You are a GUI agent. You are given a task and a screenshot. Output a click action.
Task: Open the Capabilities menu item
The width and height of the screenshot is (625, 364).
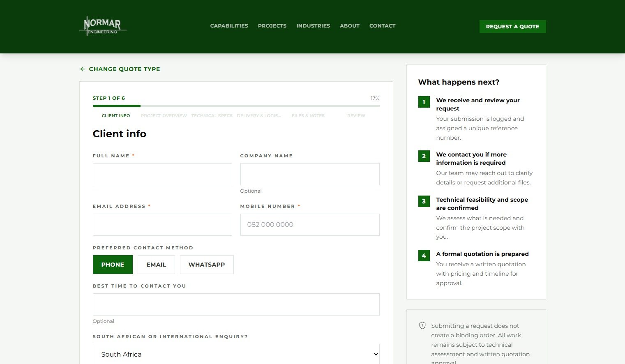(x=229, y=26)
